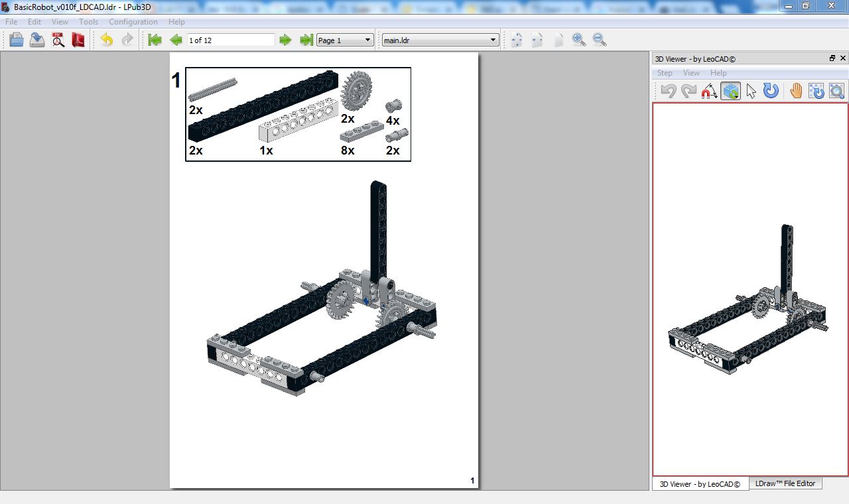Select the arrow Select tool in 3D Viewer
Viewport: 849px width, 504px height.
pos(751,91)
